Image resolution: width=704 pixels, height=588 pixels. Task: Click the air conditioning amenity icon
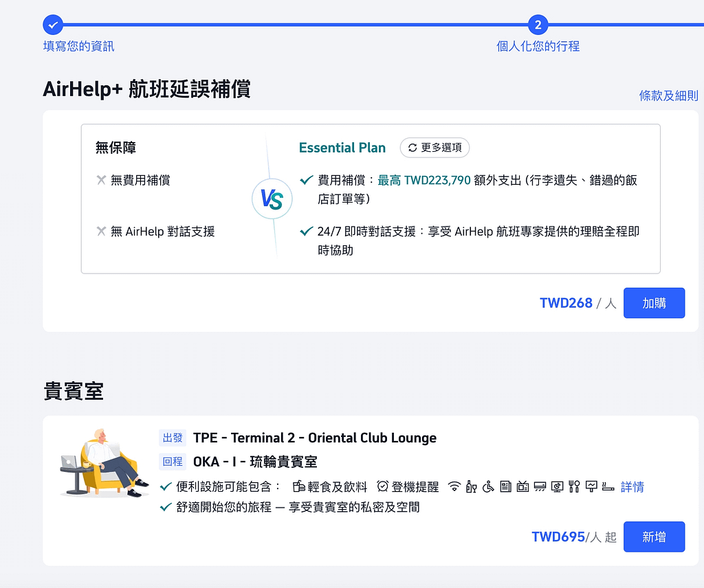tap(540, 486)
